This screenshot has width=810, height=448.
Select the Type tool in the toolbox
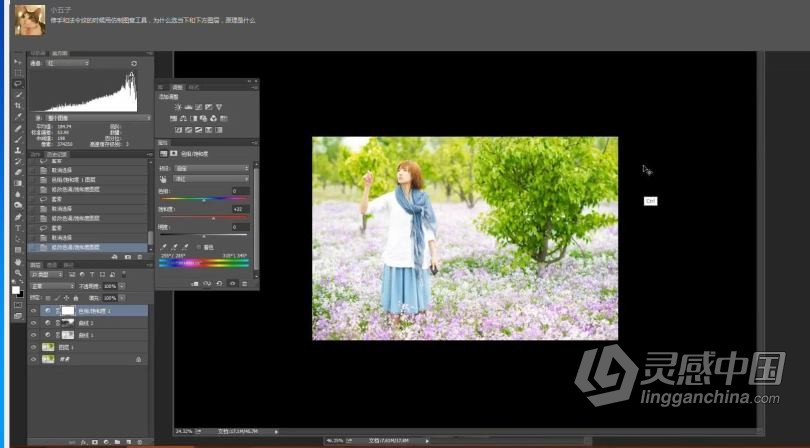point(18,227)
